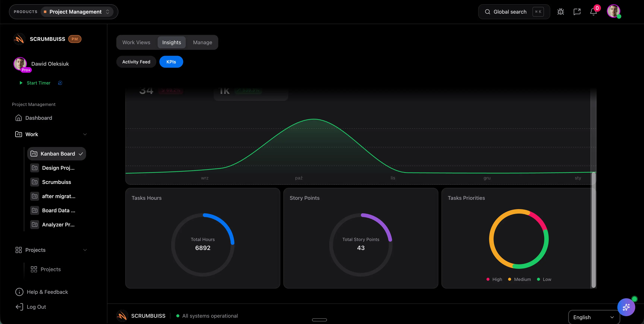Open the timer reset icon next to Start Timer

click(x=60, y=83)
